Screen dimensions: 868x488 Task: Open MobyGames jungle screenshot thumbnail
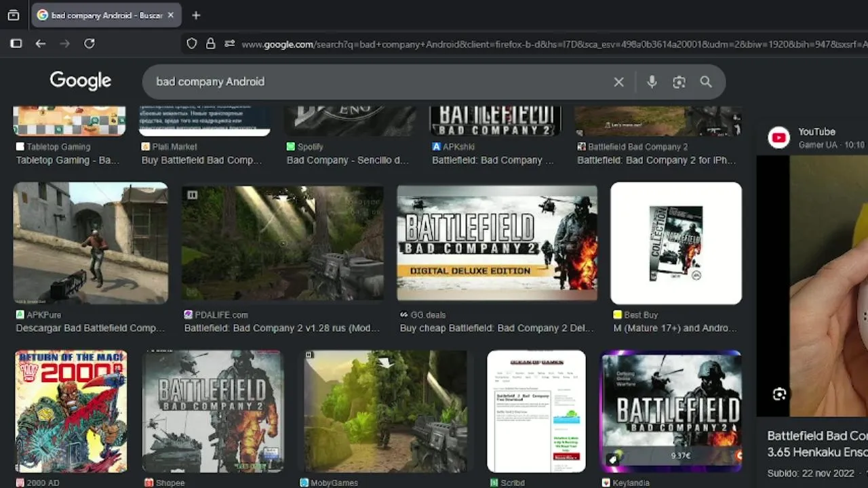pyautogui.click(x=385, y=411)
